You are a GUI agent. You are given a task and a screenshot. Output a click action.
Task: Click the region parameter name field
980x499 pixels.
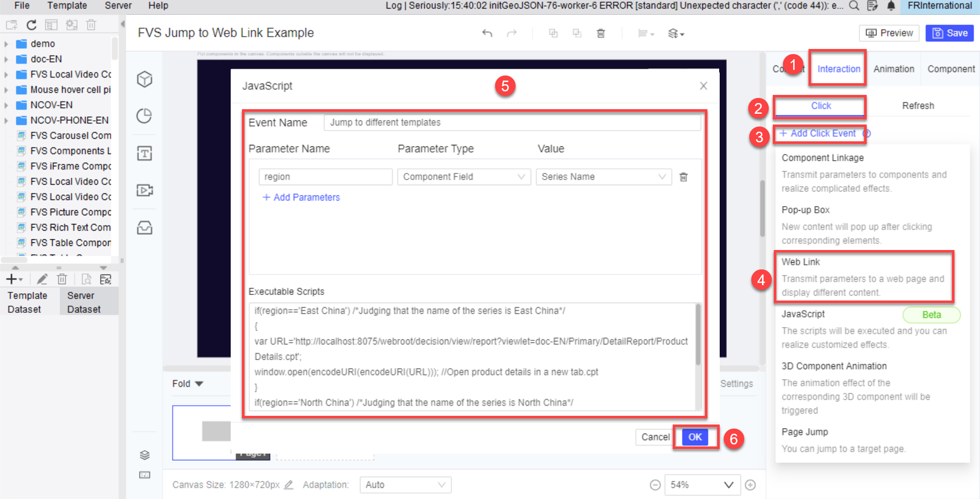click(x=325, y=177)
